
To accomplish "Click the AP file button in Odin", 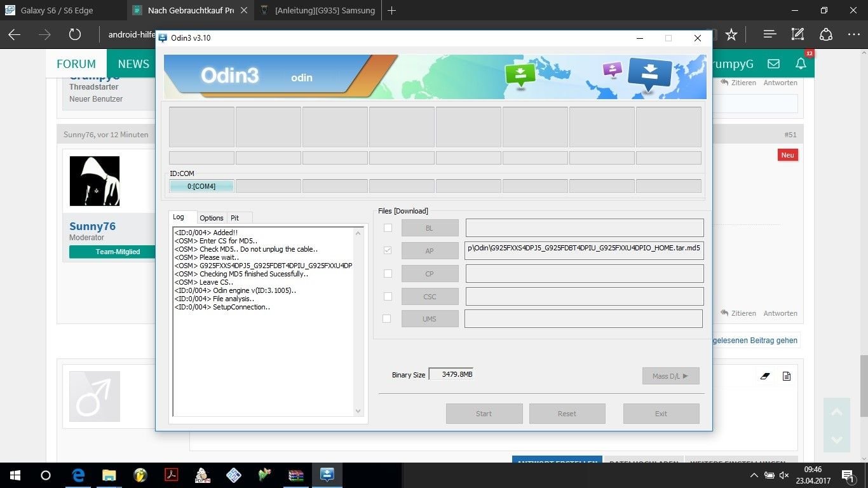I will [x=430, y=251].
